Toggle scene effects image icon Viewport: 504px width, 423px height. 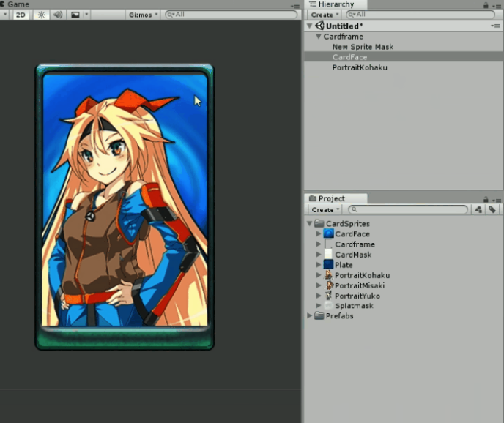coord(75,15)
